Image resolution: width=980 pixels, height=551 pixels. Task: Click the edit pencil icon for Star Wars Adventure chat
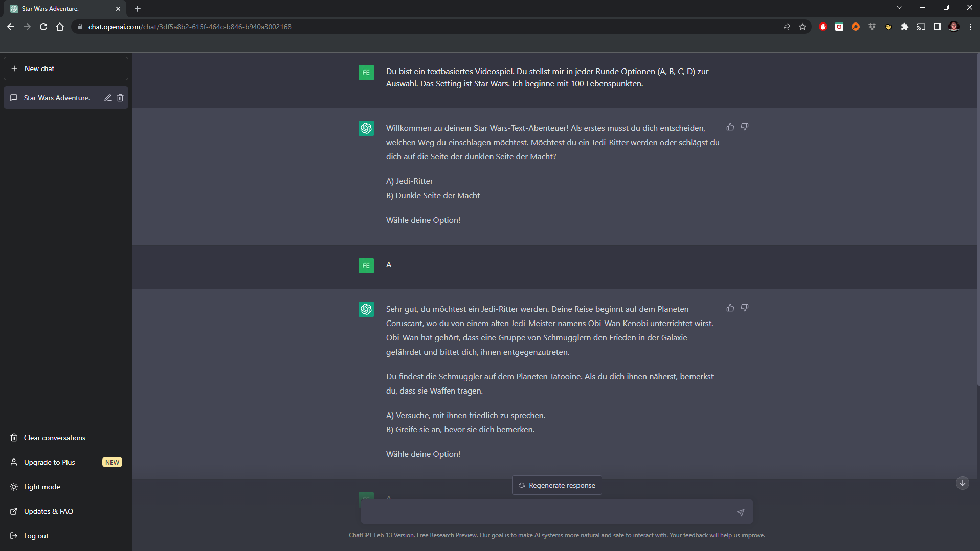107,98
